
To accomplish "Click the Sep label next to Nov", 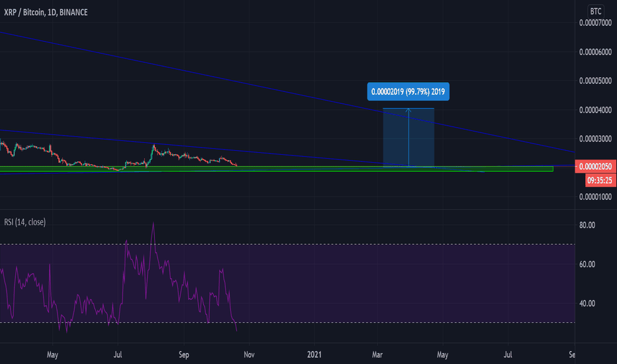I will [184, 355].
